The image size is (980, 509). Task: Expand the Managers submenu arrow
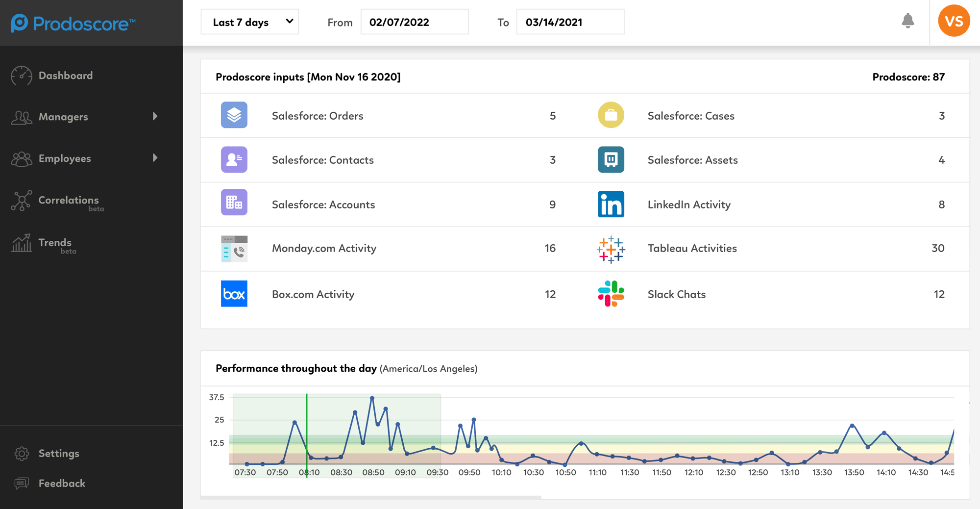pyautogui.click(x=155, y=116)
